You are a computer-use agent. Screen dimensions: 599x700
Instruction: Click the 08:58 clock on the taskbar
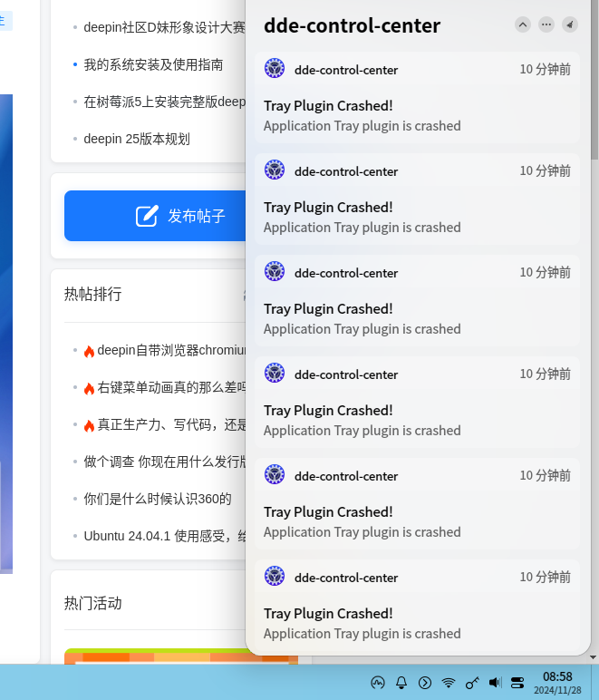tap(557, 676)
